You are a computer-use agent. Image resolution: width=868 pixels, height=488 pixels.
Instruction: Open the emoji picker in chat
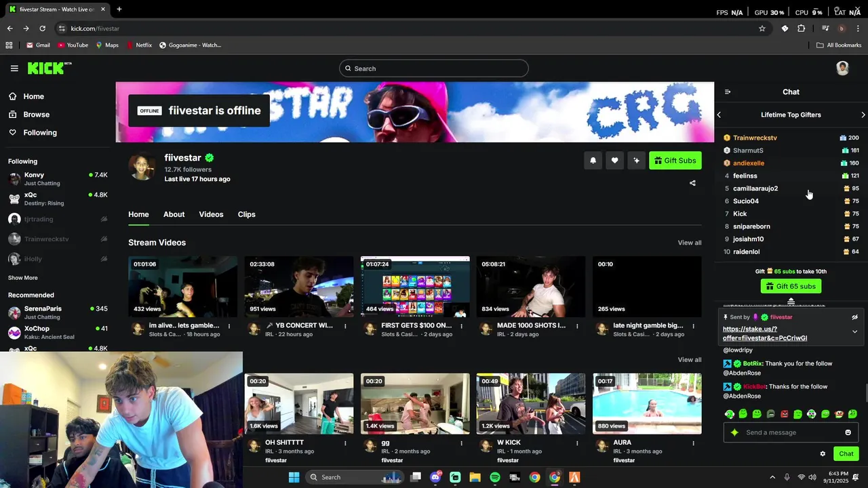(x=848, y=432)
